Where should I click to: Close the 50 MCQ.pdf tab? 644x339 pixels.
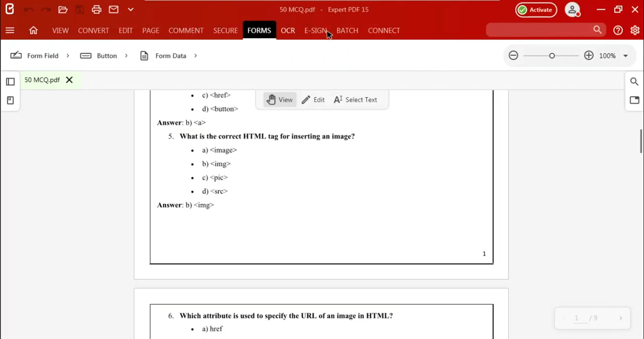[69, 80]
